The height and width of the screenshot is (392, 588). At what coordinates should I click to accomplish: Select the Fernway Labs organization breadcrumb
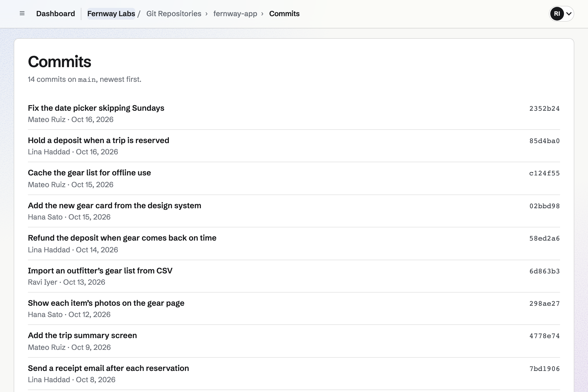(111, 13)
